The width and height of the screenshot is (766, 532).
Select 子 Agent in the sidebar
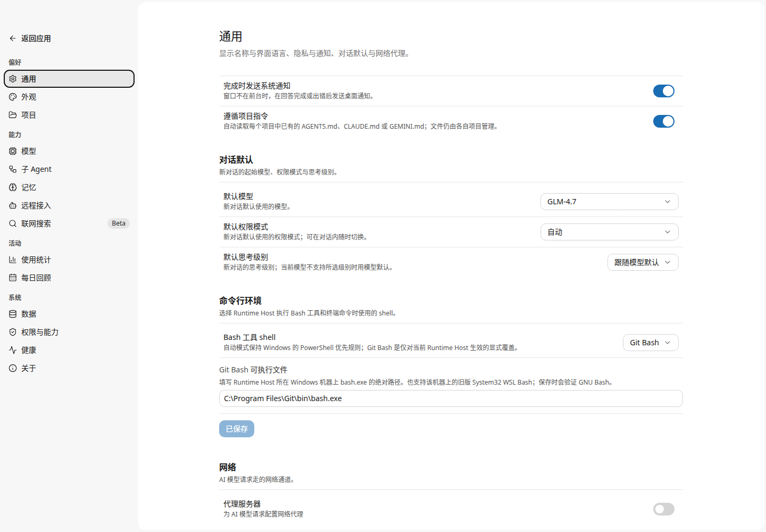pyautogui.click(x=69, y=169)
